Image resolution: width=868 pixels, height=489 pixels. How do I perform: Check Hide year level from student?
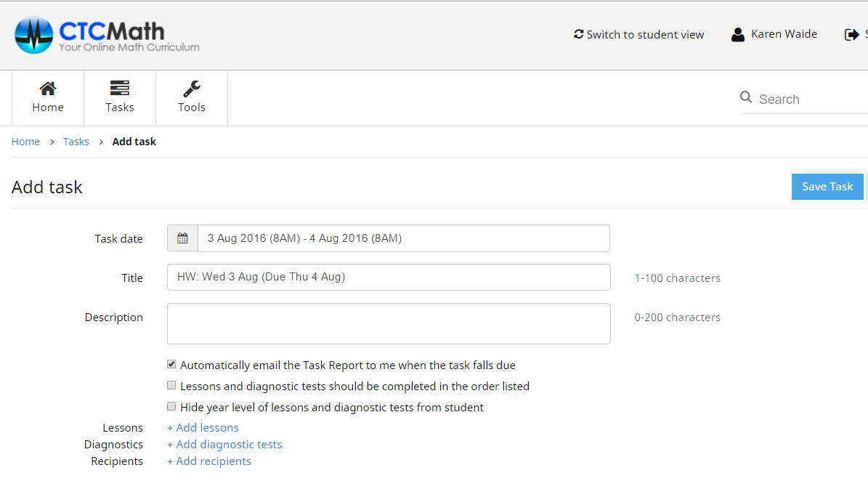(171, 407)
